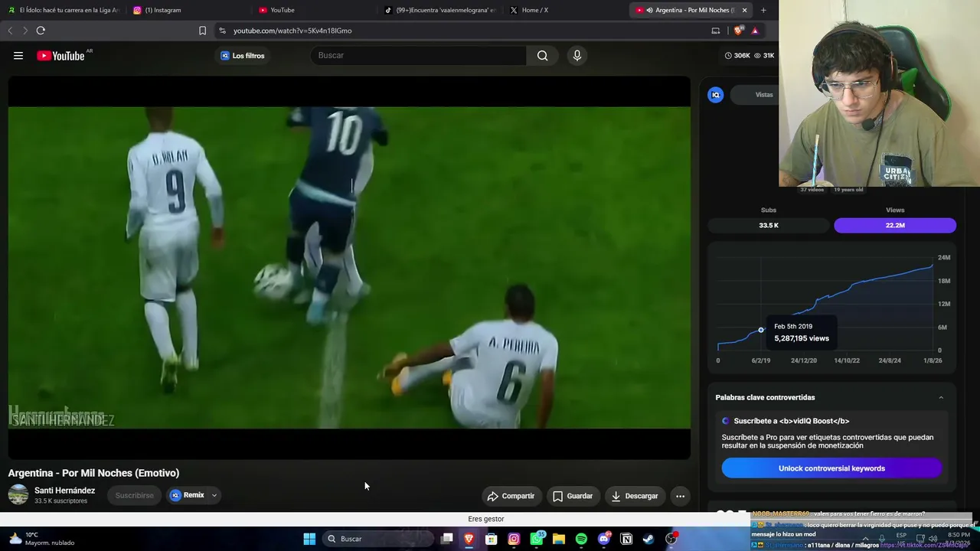
Task: Click Unlock controversial keywords button
Action: click(x=831, y=468)
